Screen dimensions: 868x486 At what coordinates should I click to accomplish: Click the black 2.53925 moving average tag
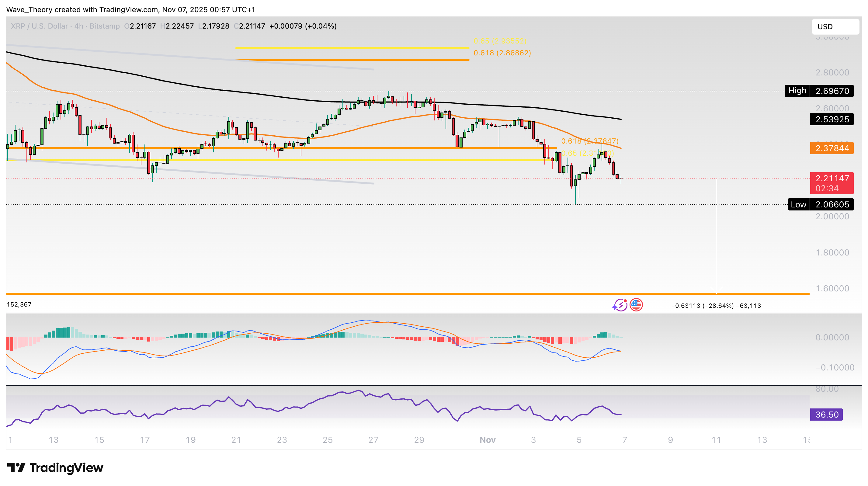[x=831, y=119]
